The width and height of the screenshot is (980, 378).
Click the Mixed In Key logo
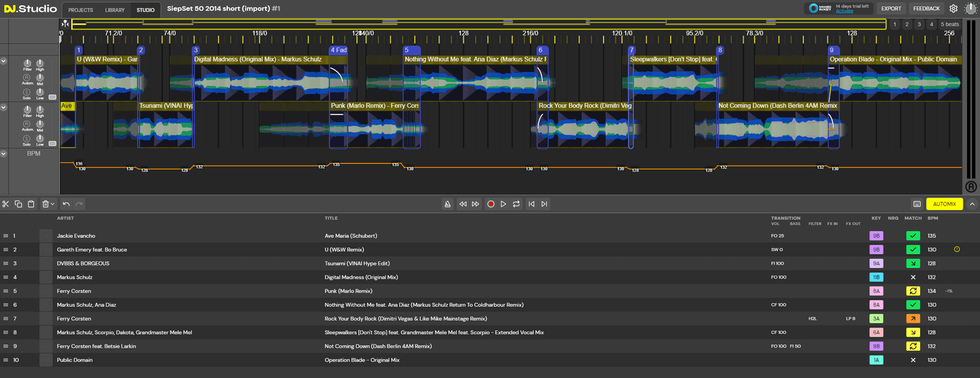pyautogui.click(x=821, y=9)
